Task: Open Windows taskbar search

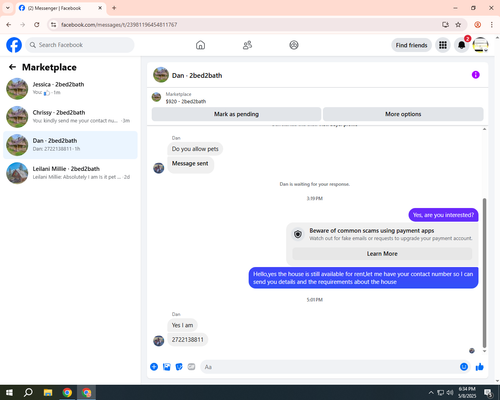Action: point(28,393)
